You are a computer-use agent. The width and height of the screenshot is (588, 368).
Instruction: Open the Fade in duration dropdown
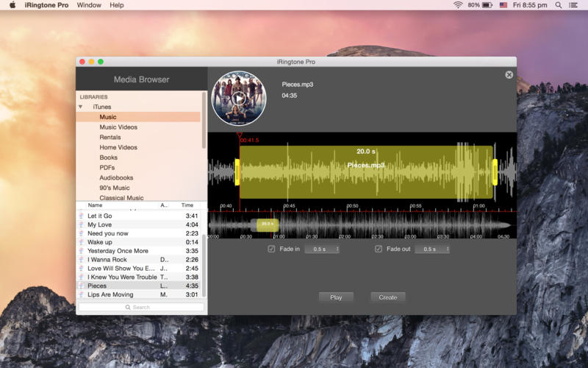(322, 249)
